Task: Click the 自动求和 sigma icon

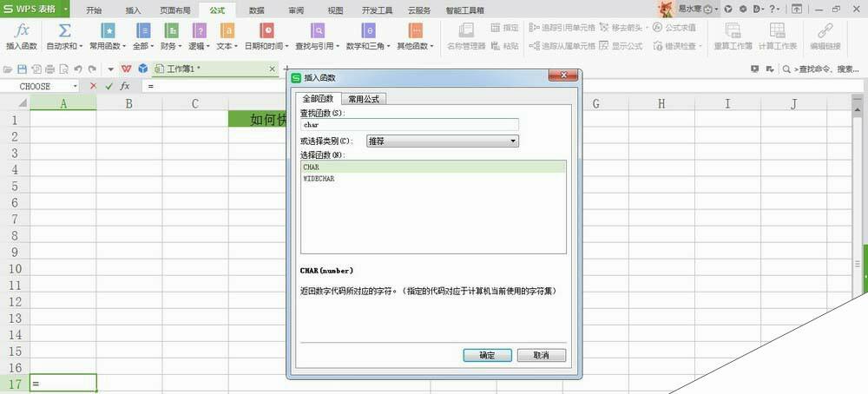Action: coord(64,30)
